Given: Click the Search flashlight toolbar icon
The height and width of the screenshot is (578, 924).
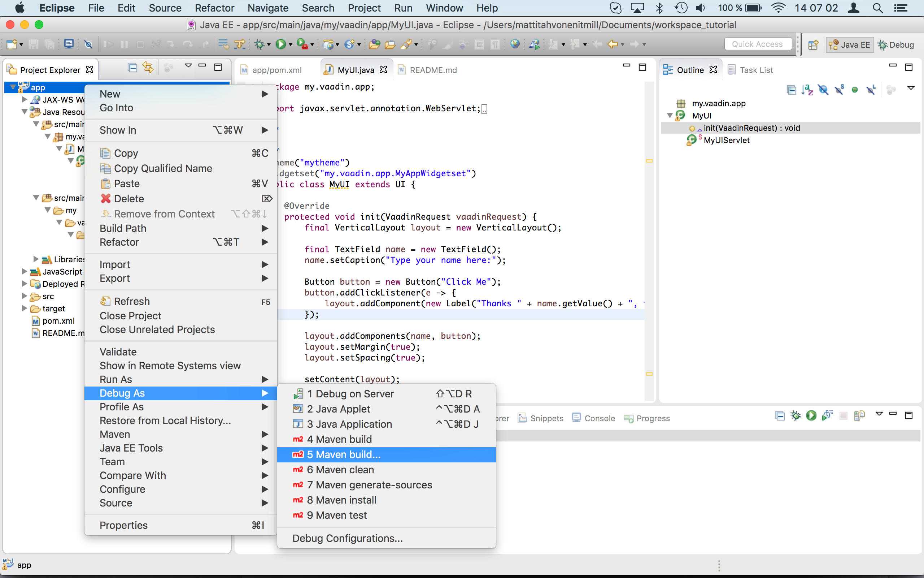Looking at the screenshot, I should (x=406, y=44).
